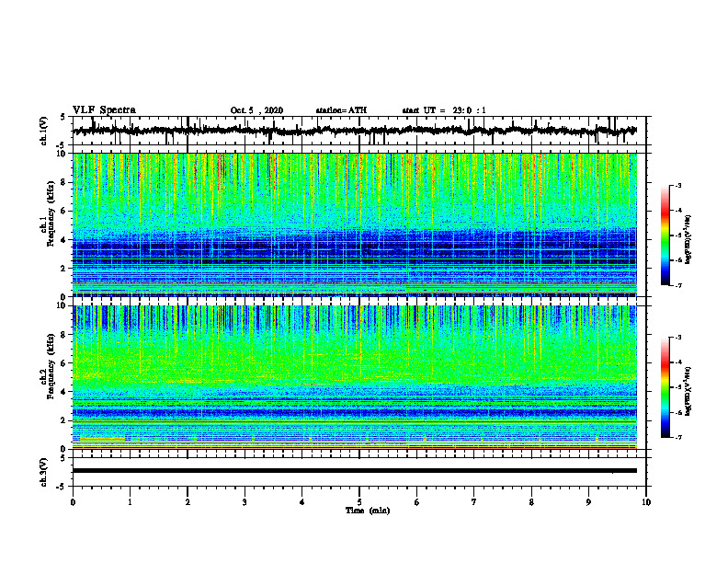Click the ch.2 spectrogram color bar
This screenshot has width=728, height=563.
pos(665,387)
